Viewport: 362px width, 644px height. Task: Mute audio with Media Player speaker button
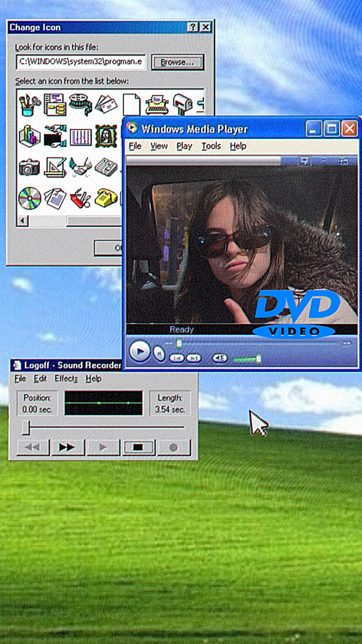(x=220, y=358)
